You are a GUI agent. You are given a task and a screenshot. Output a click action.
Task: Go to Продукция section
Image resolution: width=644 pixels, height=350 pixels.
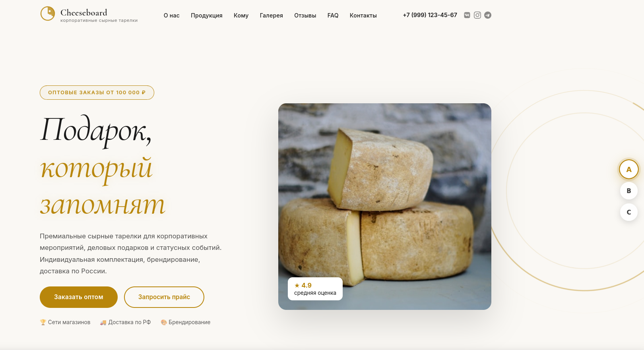207,15
